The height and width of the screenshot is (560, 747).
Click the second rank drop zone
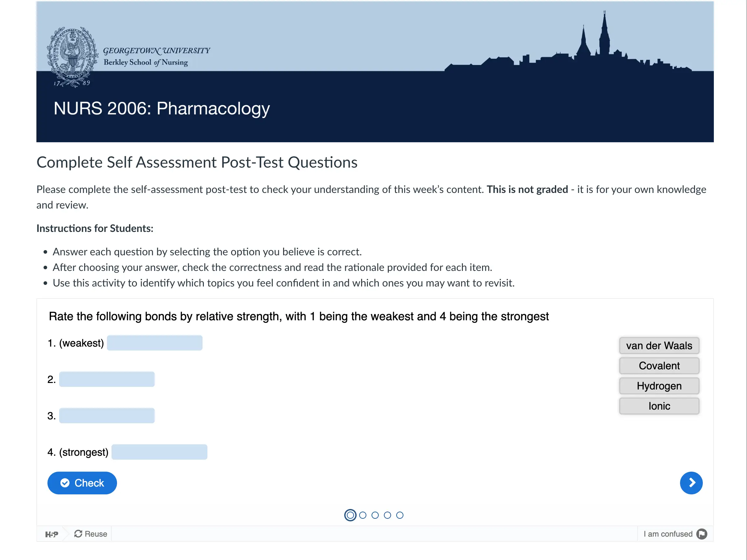107,379
